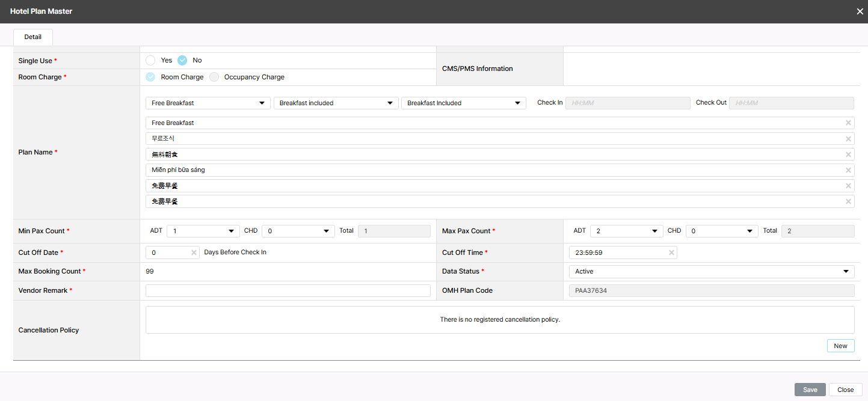
Task: Clear the Cut Off Date value
Action: pos(194,253)
